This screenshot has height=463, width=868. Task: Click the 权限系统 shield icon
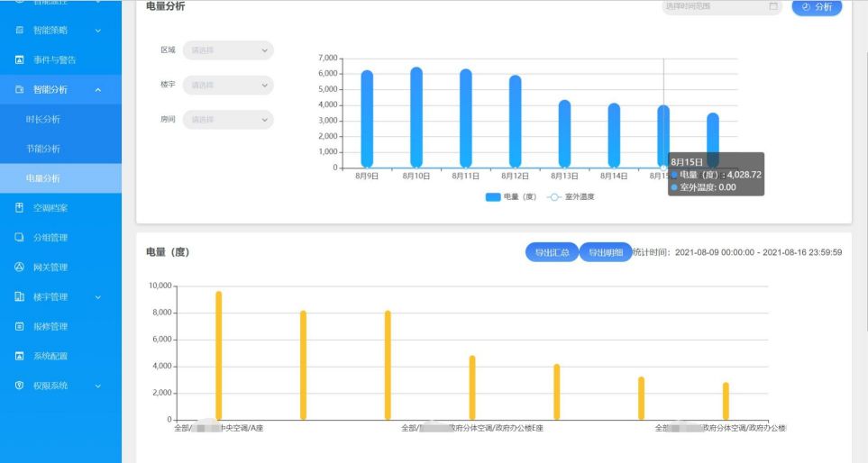pyautogui.click(x=20, y=386)
